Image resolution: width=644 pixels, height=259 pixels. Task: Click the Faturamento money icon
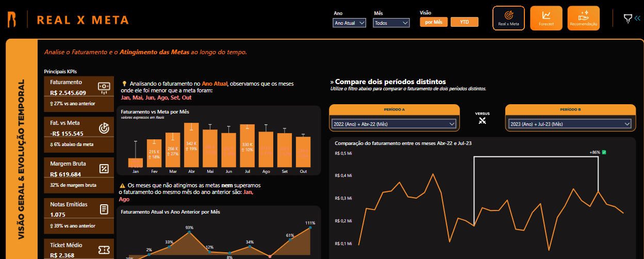coord(104,88)
